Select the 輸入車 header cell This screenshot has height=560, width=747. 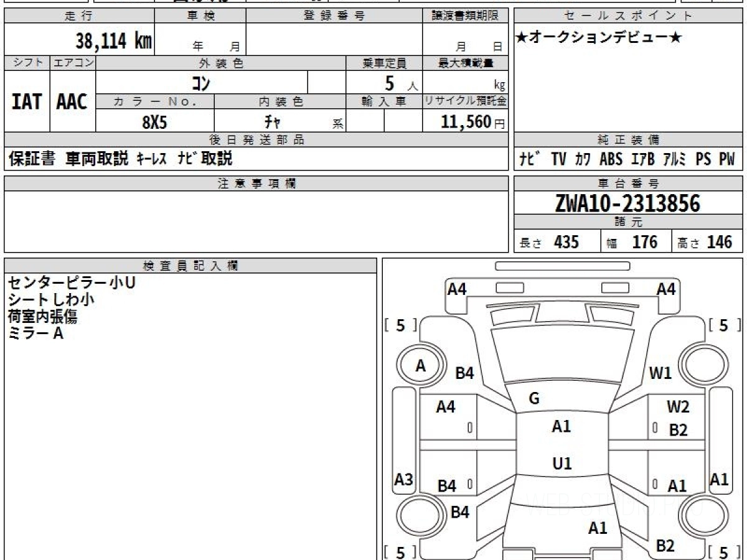(384, 101)
